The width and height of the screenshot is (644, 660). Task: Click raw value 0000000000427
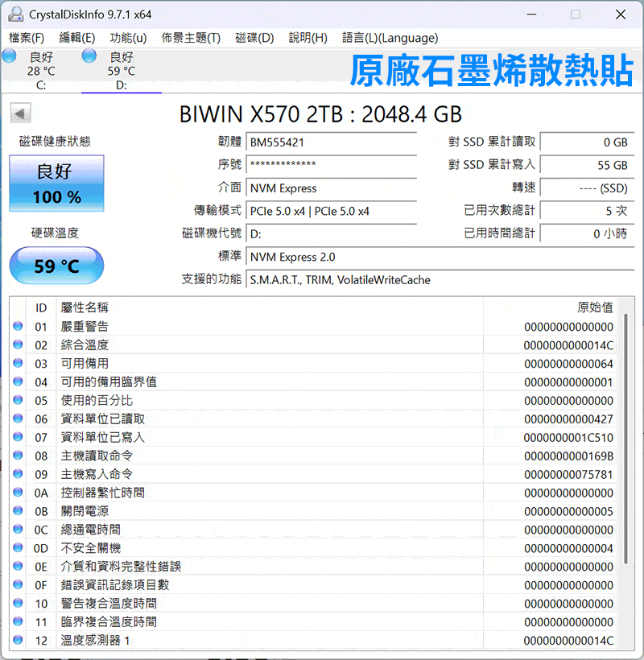pyautogui.click(x=568, y=419)
